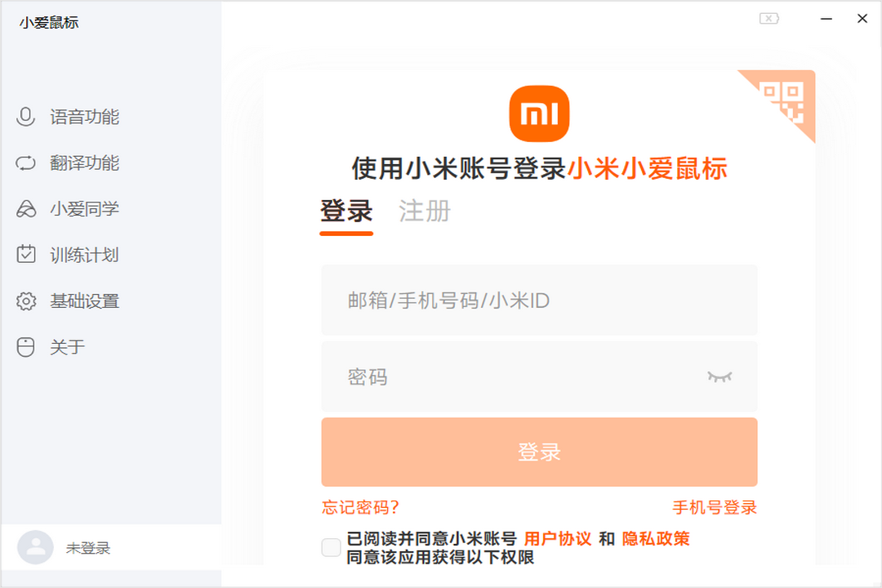Click the Mi logo above the login form

[x=539, y=114]
